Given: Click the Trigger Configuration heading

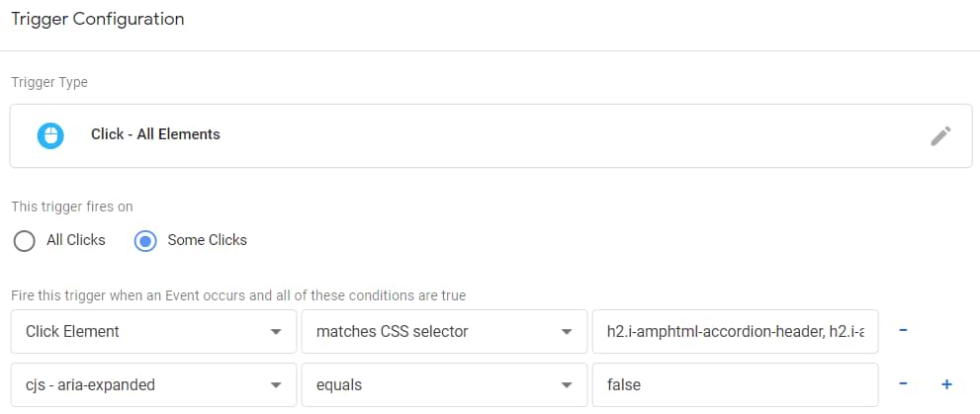Looking at the screenshot, I should tap(97, 19).
